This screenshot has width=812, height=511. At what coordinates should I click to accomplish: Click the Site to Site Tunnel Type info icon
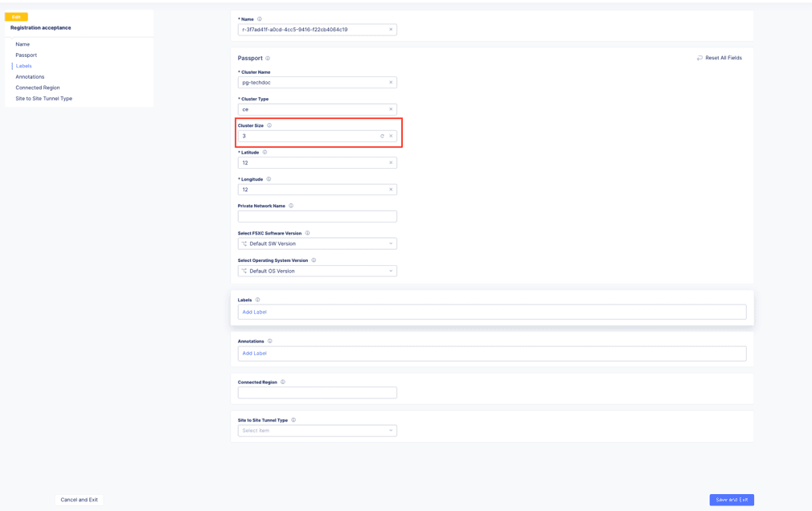pyautogui.click(x=293, y=420)
